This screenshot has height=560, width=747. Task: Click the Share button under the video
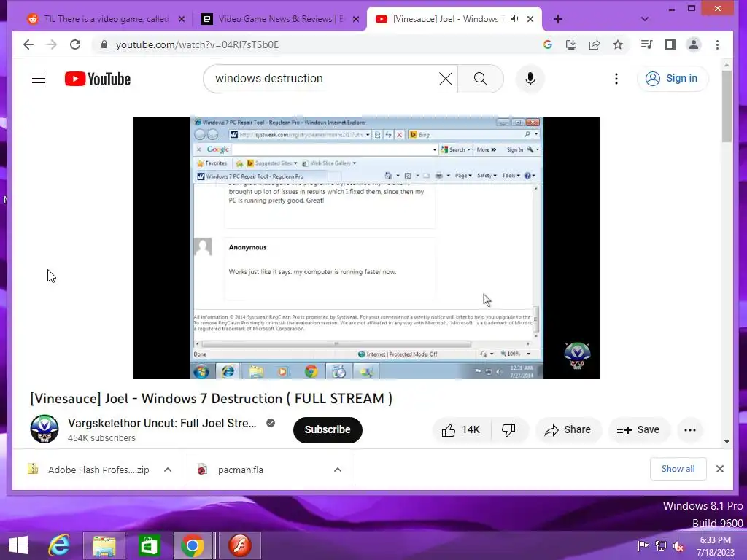pyautogui.click(x=568, y=430)
